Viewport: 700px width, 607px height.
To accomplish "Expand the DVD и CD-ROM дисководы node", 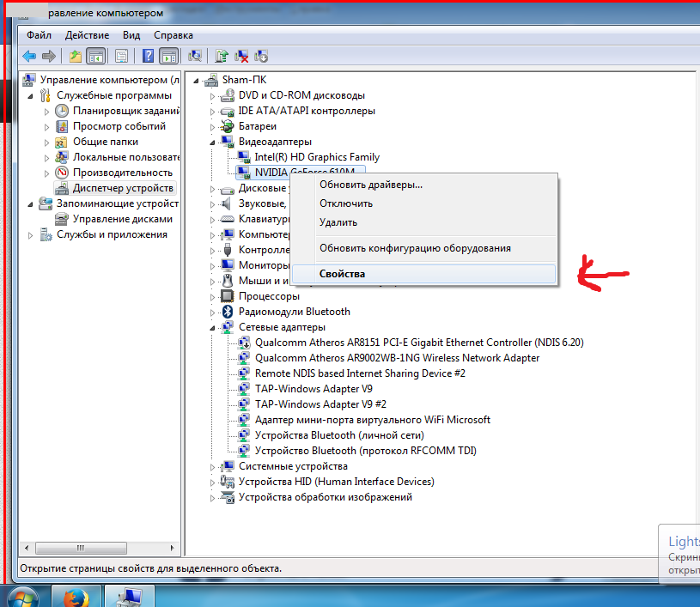I will [213, 95].
